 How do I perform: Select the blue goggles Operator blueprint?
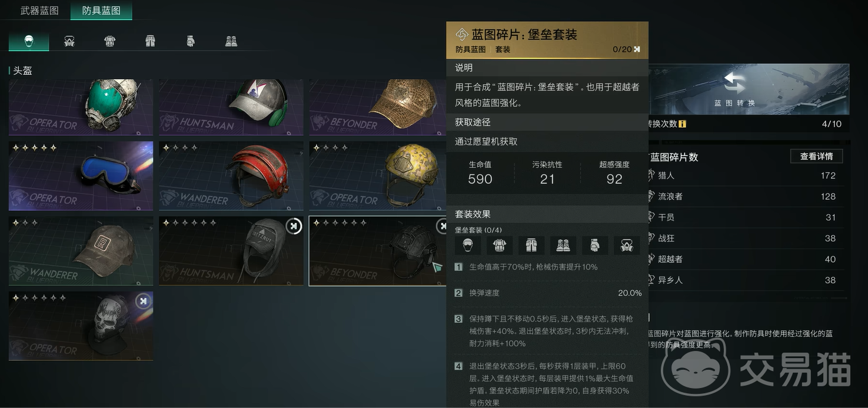coord(81,176)
